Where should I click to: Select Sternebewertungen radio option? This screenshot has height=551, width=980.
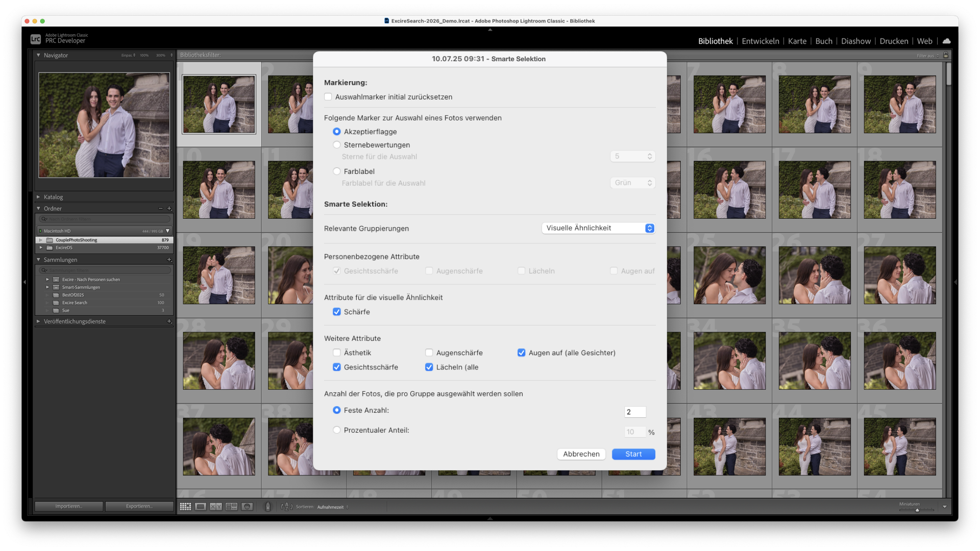(x=337, y=145)
